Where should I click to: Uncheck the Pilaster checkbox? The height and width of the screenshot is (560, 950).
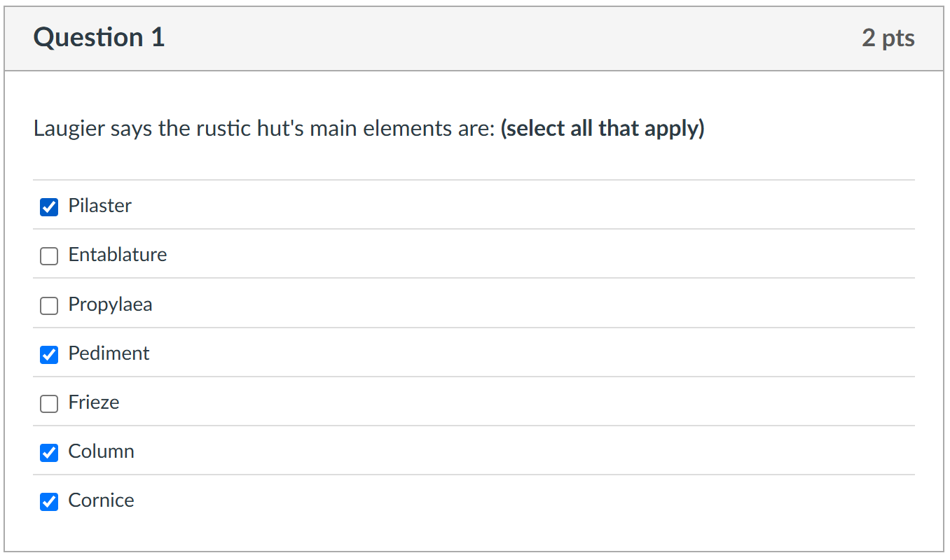pyautogui.click(x=48, y=207)
